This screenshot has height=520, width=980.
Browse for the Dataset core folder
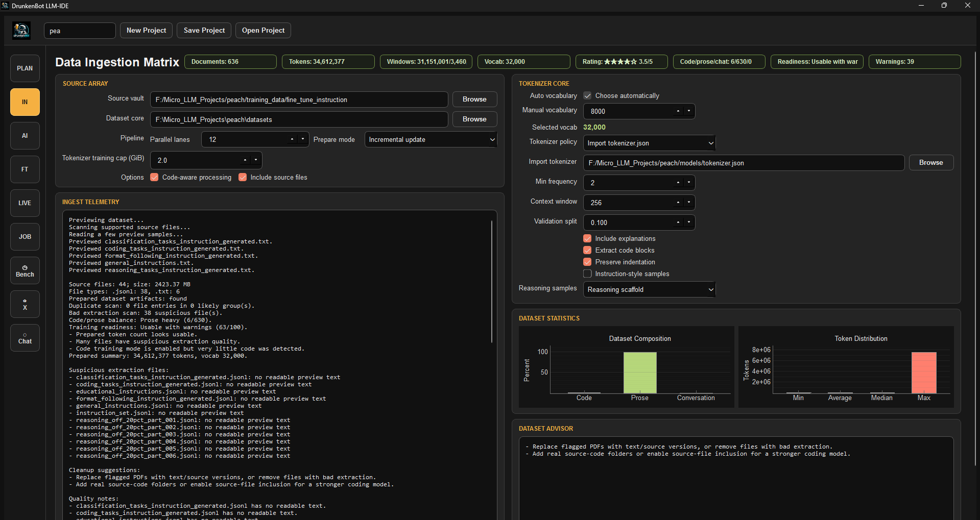[x=475, y=119]
